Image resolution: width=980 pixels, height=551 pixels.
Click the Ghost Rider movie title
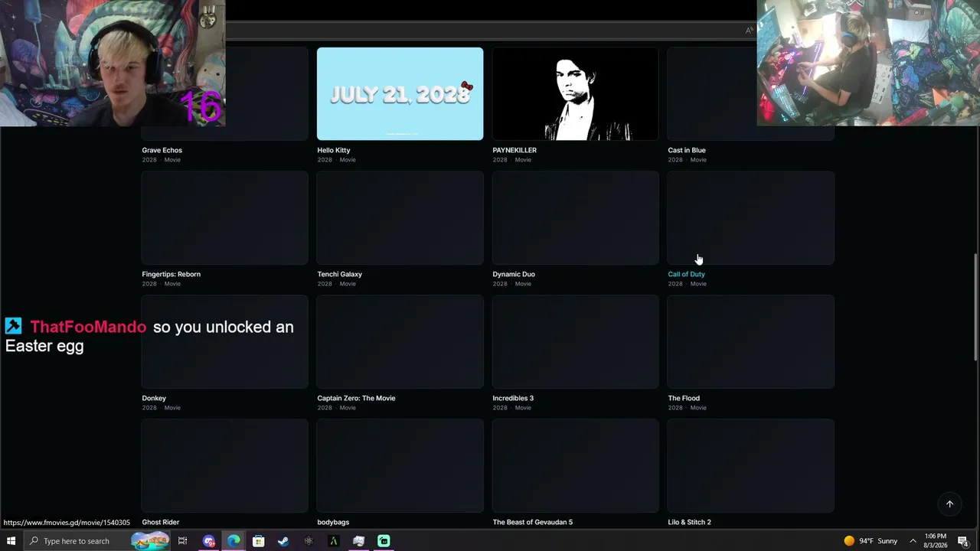tap(160, 522)
